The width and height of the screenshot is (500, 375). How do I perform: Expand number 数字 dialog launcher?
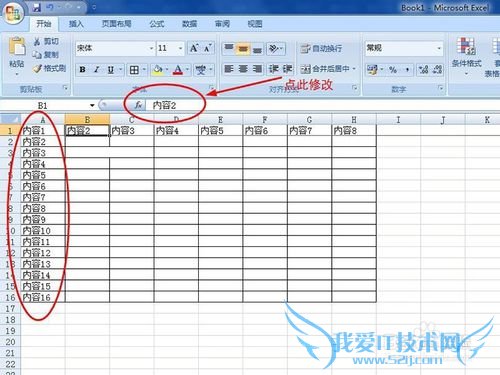441,88
